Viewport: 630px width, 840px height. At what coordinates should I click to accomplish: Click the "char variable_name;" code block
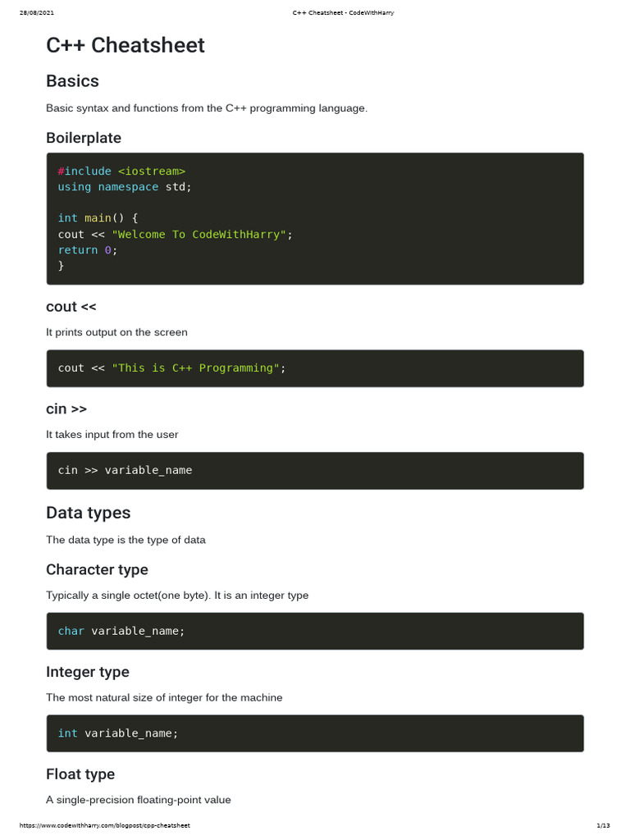(315, 631)
